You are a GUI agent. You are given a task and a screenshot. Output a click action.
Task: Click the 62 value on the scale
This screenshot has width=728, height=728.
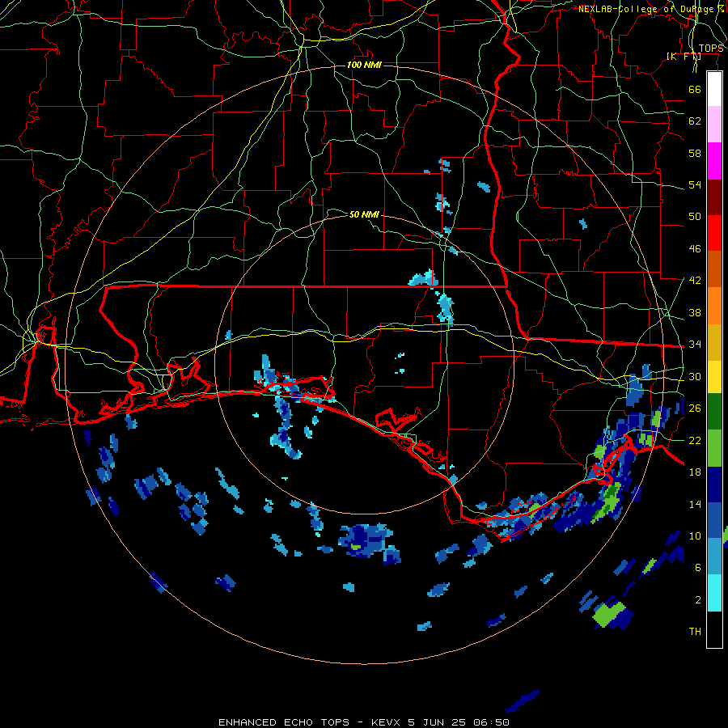pyautogui.click(x=695, y=121)
